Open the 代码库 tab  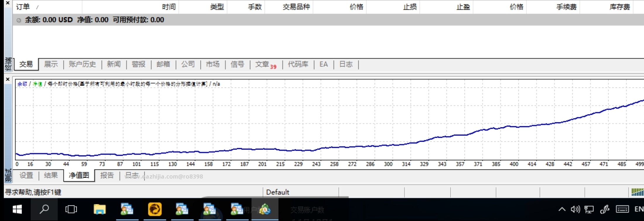pyautogui.click(x=298, y=64)
